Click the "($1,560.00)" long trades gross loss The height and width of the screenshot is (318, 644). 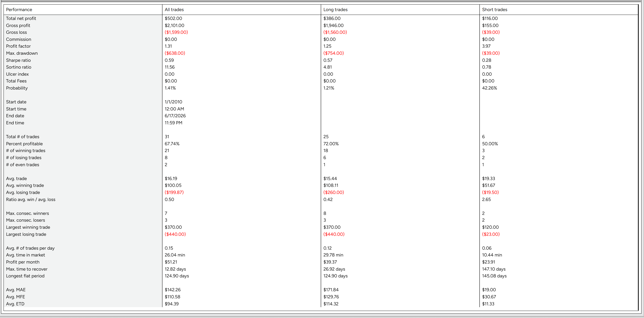click(x=335, y=32)
